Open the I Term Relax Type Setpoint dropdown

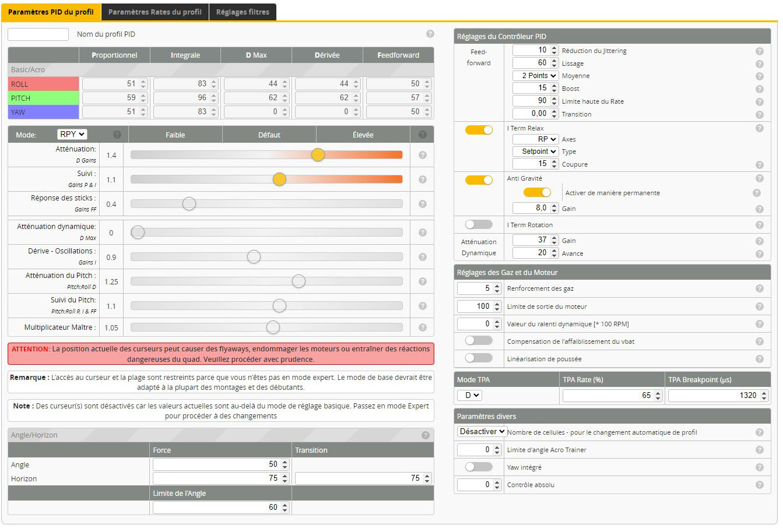point(535,152)
